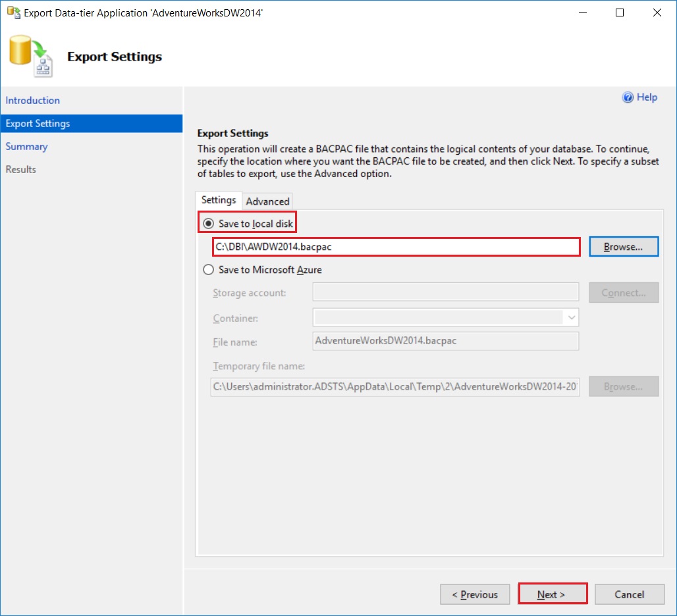Click Browse for temporary file name
The image size is (677, 616).
click(624, 386)
